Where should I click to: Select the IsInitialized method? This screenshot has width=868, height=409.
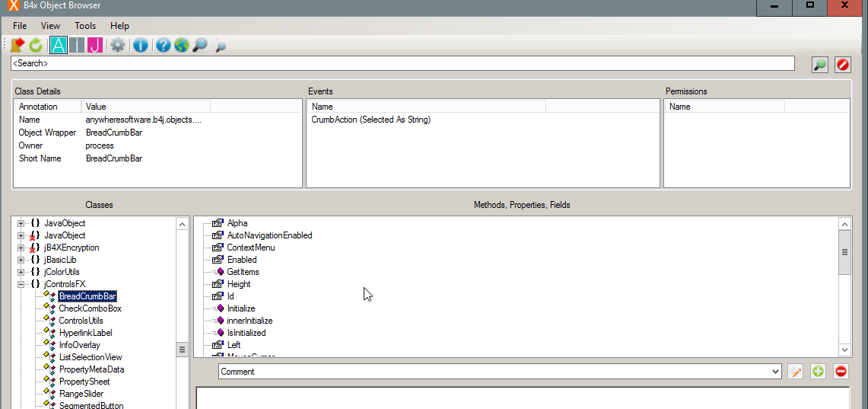point(246,333)
